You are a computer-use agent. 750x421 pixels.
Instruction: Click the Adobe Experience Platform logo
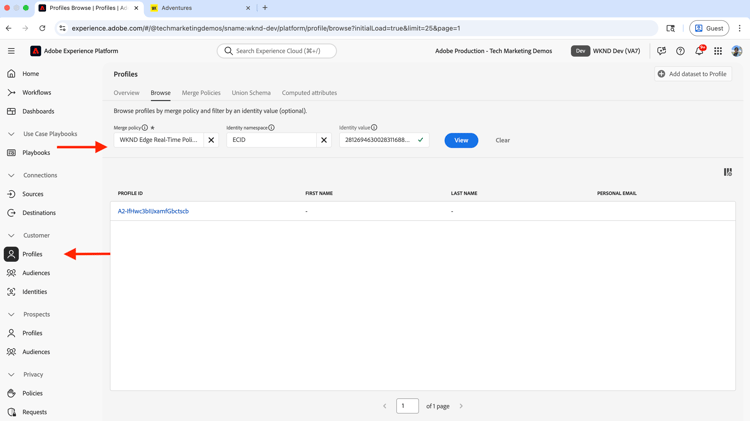(x=35, y=51)
